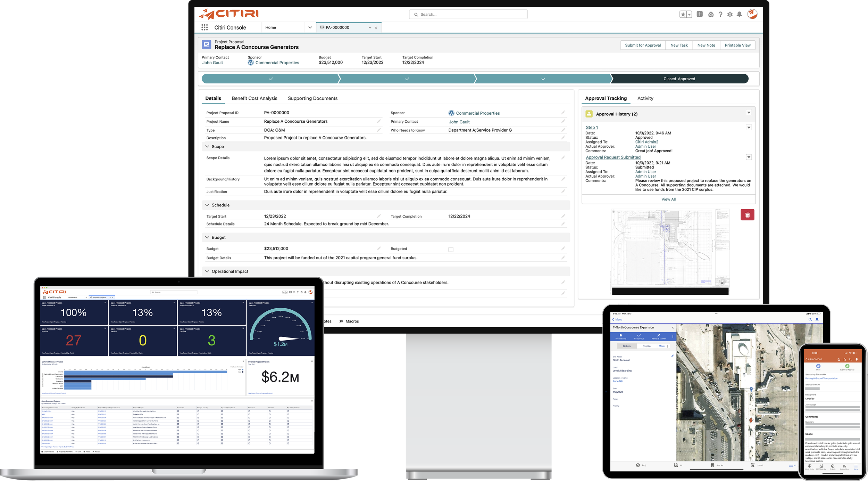Open the App Launcher waffle icon
The width and height of the screenshot is (868, 481).
(x=205, y=27)
